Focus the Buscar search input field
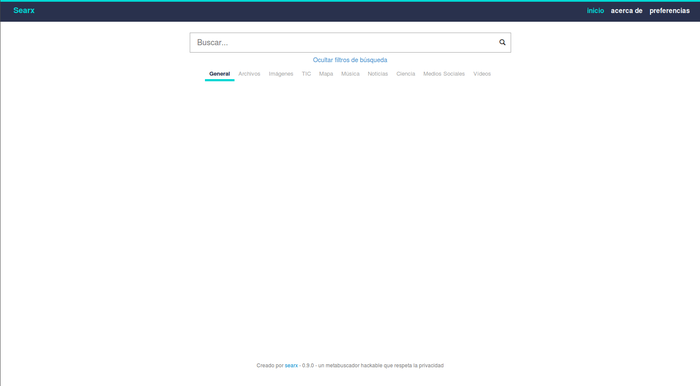Viewport: 700px width, 386px height. [344, 42]
